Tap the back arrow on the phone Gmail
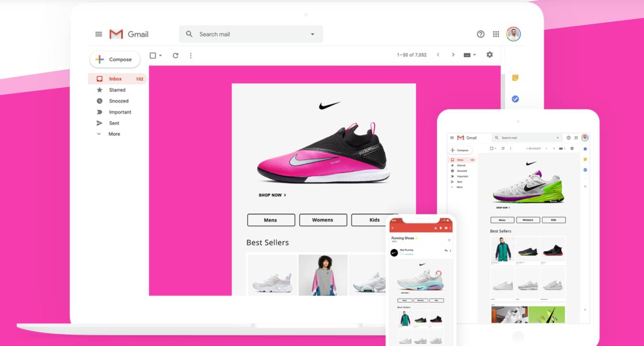Viewport: 644px width, 346px height. pyautogui.click(x=393, y=228)
